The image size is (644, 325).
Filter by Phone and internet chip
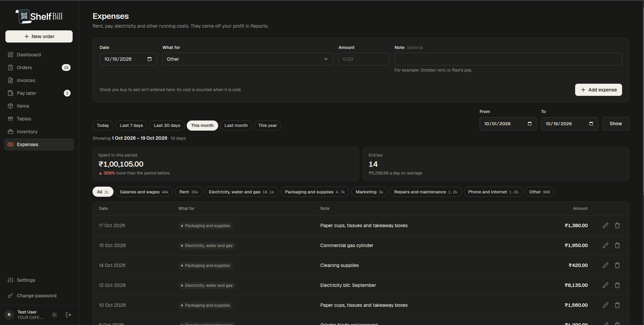click(493, 192)
